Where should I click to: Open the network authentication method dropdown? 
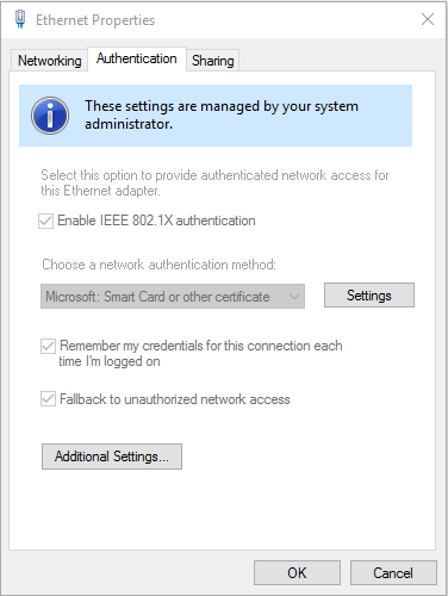pos(173,296)
